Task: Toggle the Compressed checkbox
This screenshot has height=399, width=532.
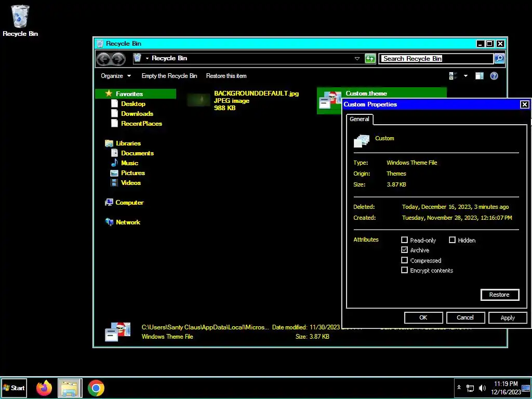Action: (404, 260)
